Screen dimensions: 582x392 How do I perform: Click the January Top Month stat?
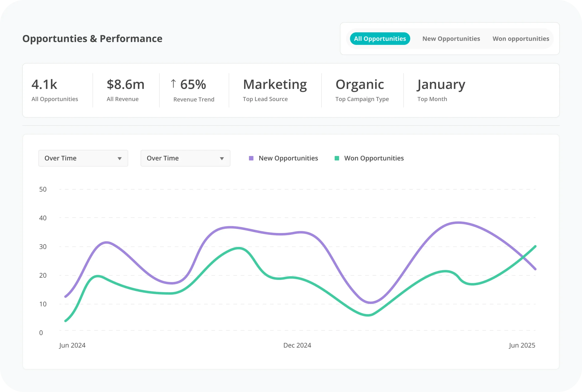pos(441,85)
